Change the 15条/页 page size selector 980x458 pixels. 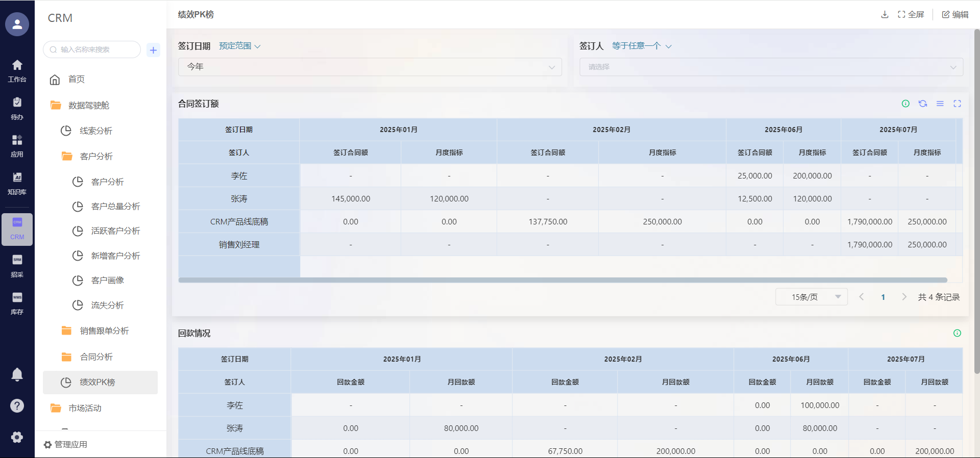coord(811,297)
